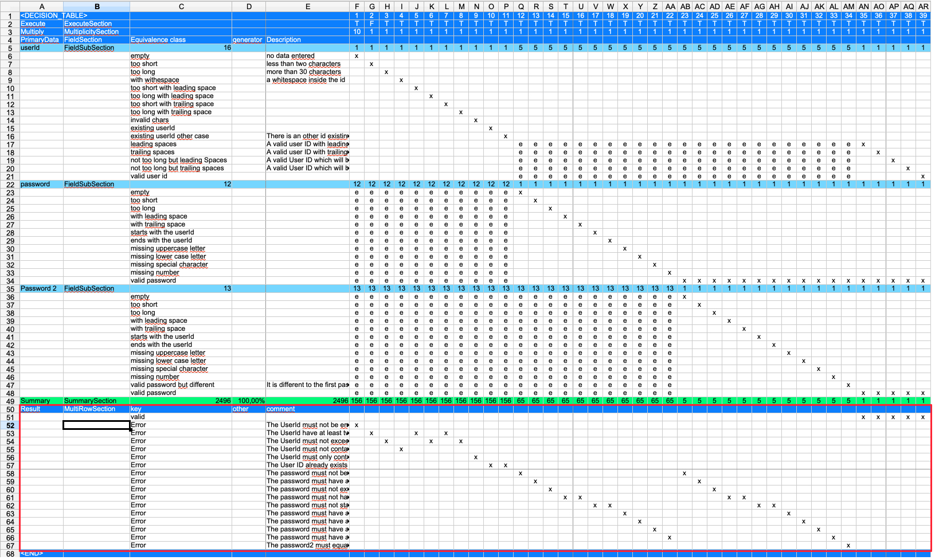Click 'The UserId must not be' comment in row 52

pyautogui.click(x=307, y=425)
